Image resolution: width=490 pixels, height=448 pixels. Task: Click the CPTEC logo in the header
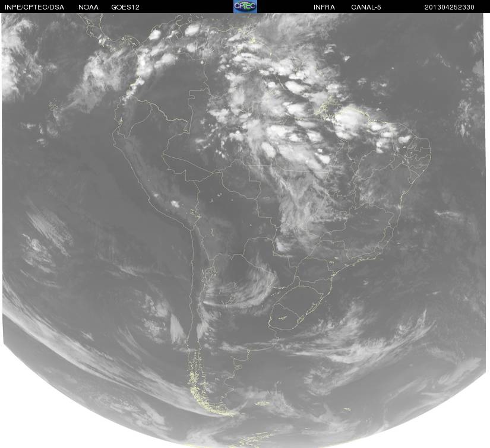coord(245,7)
